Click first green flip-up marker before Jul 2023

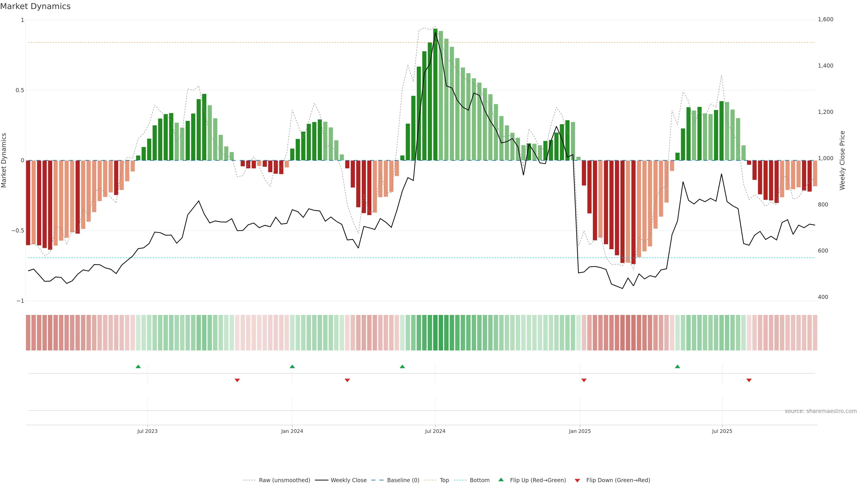pos(138,366)
